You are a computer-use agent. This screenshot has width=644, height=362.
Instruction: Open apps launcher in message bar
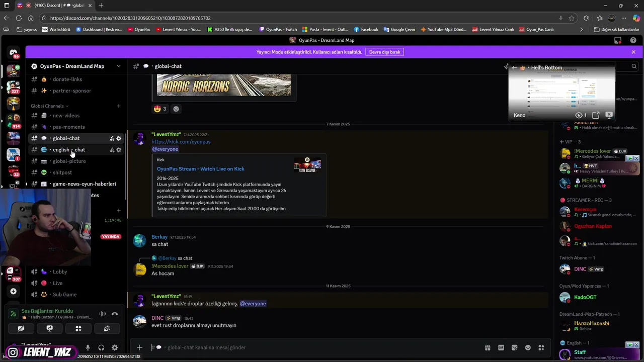coord(541,347)
